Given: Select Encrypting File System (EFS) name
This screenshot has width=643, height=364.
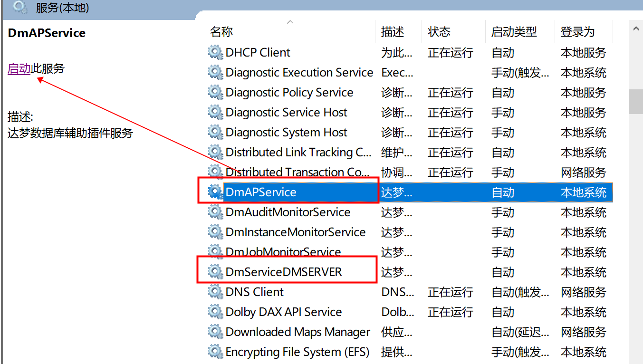Looking at the screenshot, I should click(297, 352).
